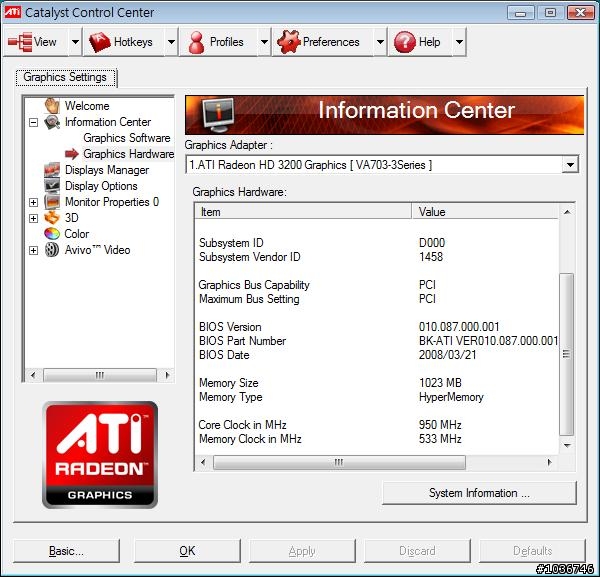600x577 pixels.
Task: Click the Information Center monitor banner icon
Action: (x=218, y=115)
